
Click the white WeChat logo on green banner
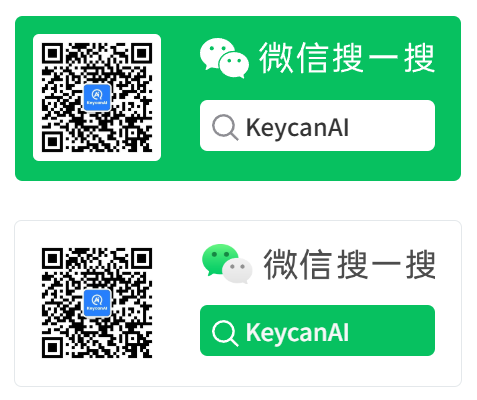point(224,58)
